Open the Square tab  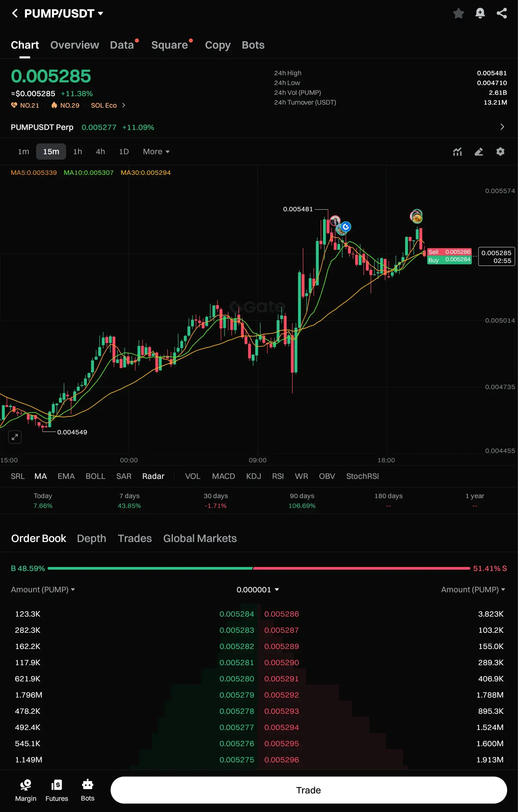tap(170, 45)
